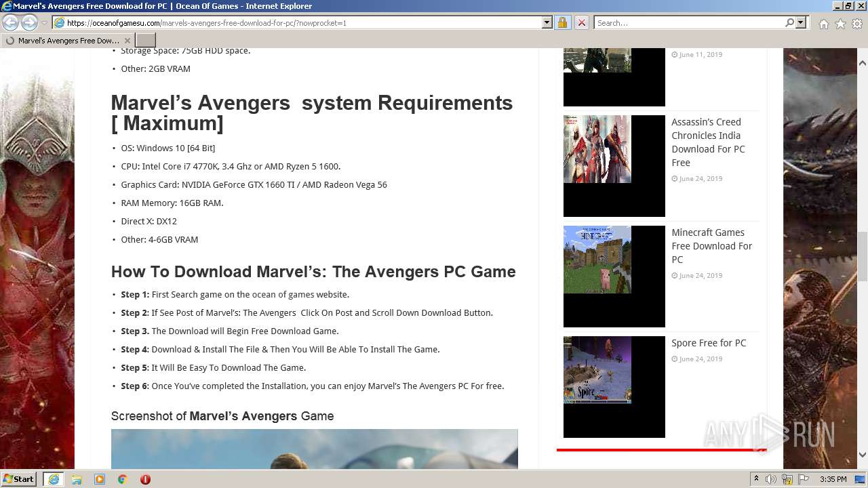This screenshot has height=488, width=868.
Task: Click 'Other: 4-6GB VRAM' line
Action: coord(159,239)
